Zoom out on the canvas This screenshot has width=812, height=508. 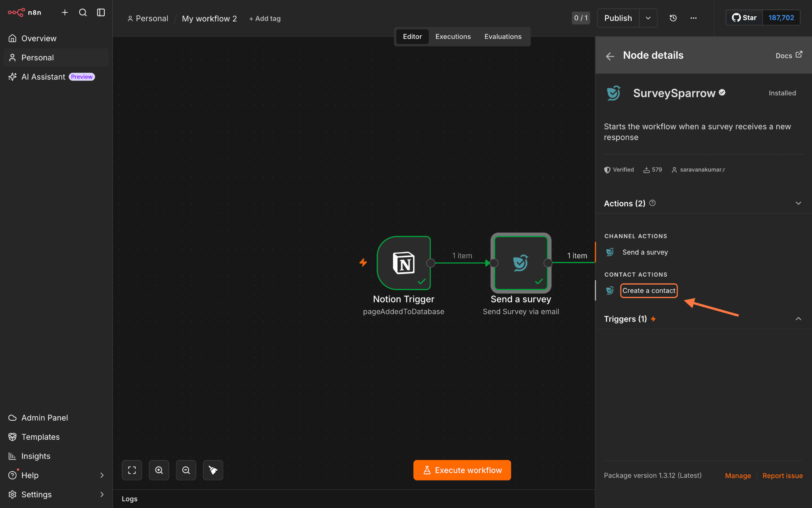pyautogui.click(x=186, y=470)
